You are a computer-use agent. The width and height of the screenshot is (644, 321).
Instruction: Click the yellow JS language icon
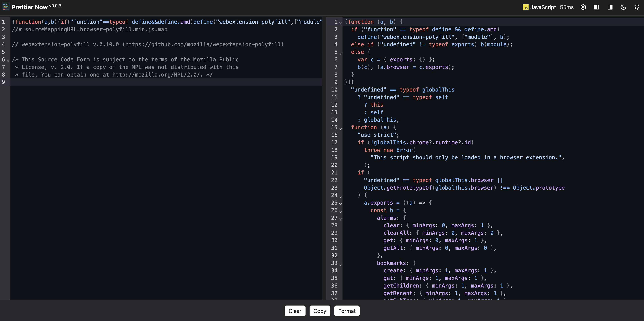[525, 7]
